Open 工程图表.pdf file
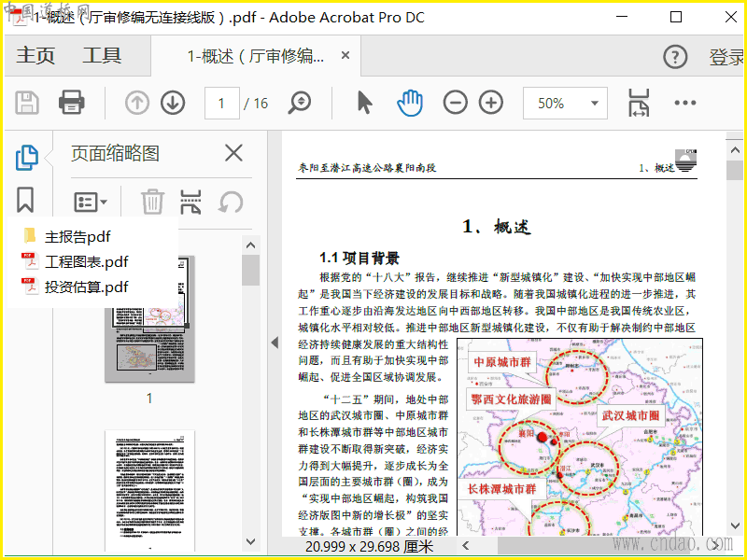Image resolution: width=747 pixels, height=560 pixels. [86, 261]
